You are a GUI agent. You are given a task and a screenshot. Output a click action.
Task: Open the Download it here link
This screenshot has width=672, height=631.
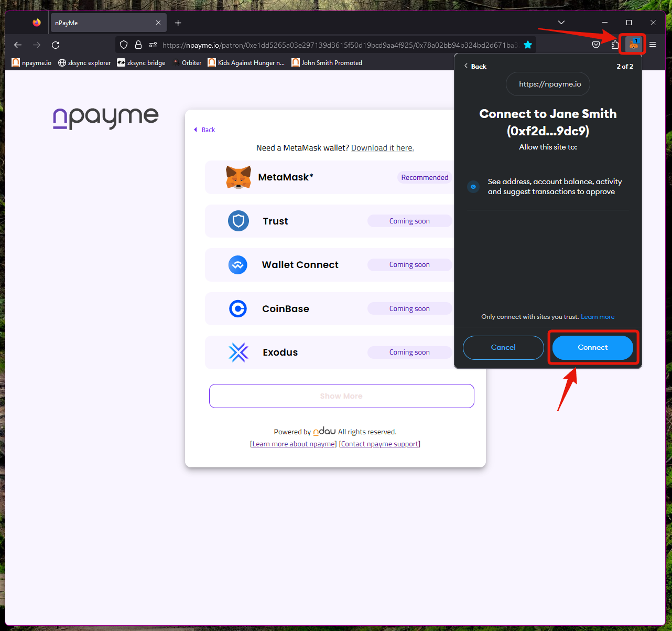[383, 148]
